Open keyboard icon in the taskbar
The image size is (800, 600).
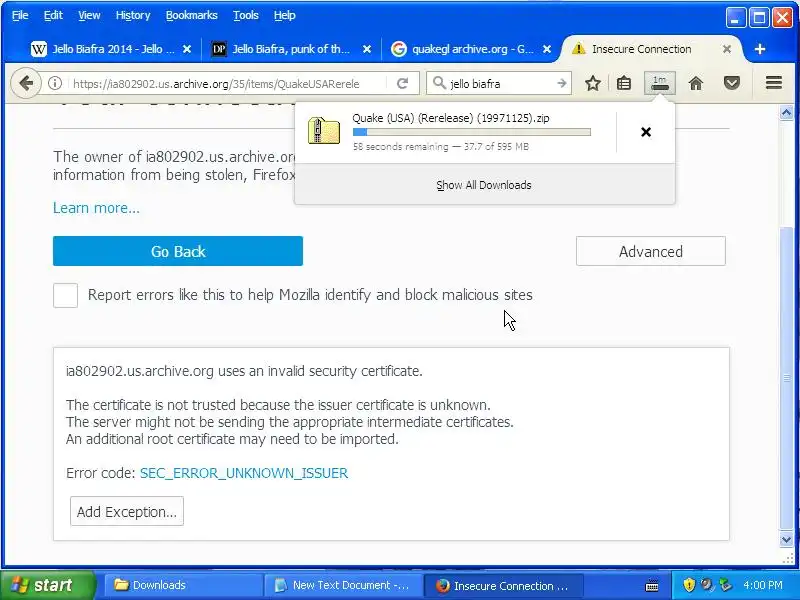[652, 585]
